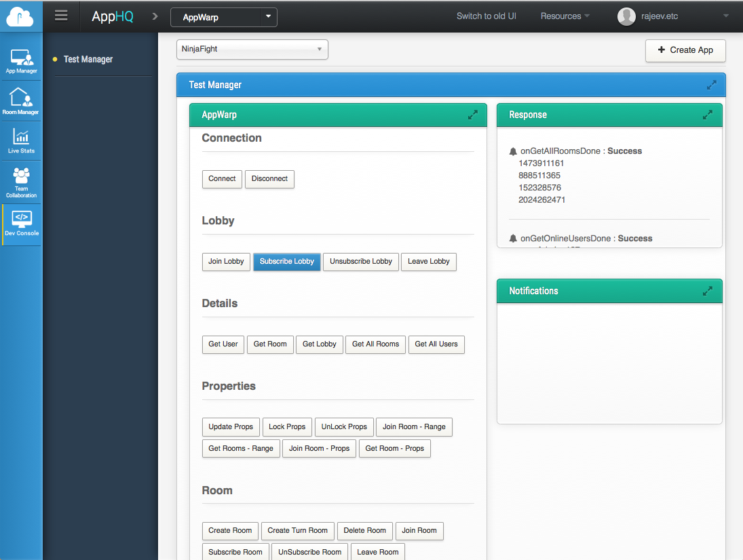
Task: Expand the Response panel fullscreen icon
Action: [708, 115]
